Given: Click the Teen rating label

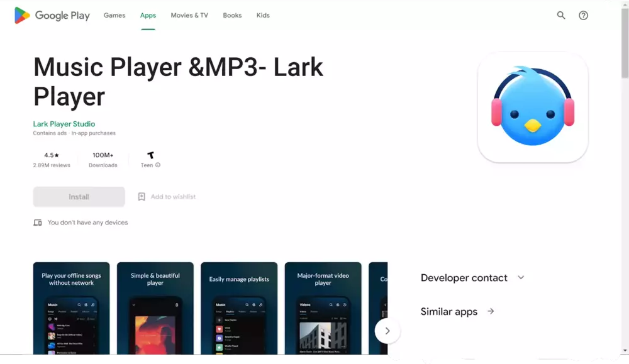Looking at the screenshot, I should (x=147, y=165).
